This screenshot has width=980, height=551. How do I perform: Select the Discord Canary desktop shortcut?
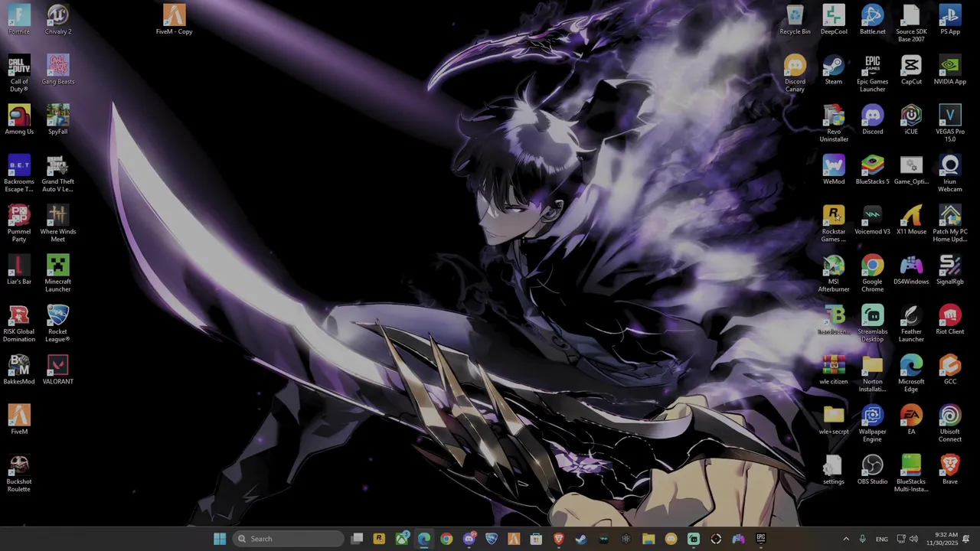(795, 73)
